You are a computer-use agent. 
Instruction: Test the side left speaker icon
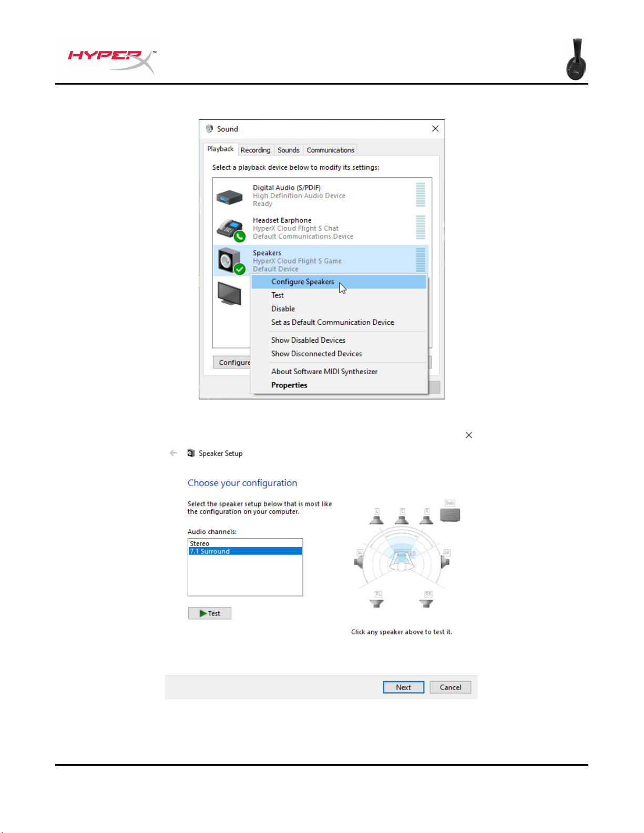coord(359,561)
